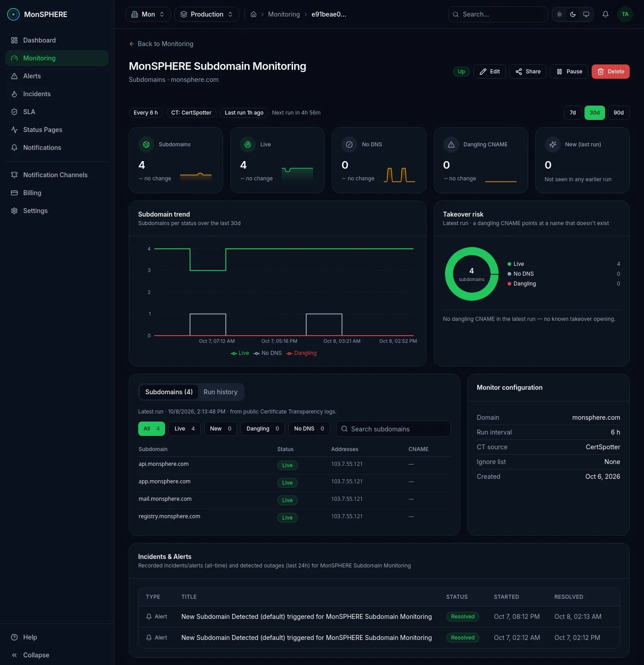Expand the Production environment dropdown
The width and height of the screenshot is (644, 665).
point(207,14)
